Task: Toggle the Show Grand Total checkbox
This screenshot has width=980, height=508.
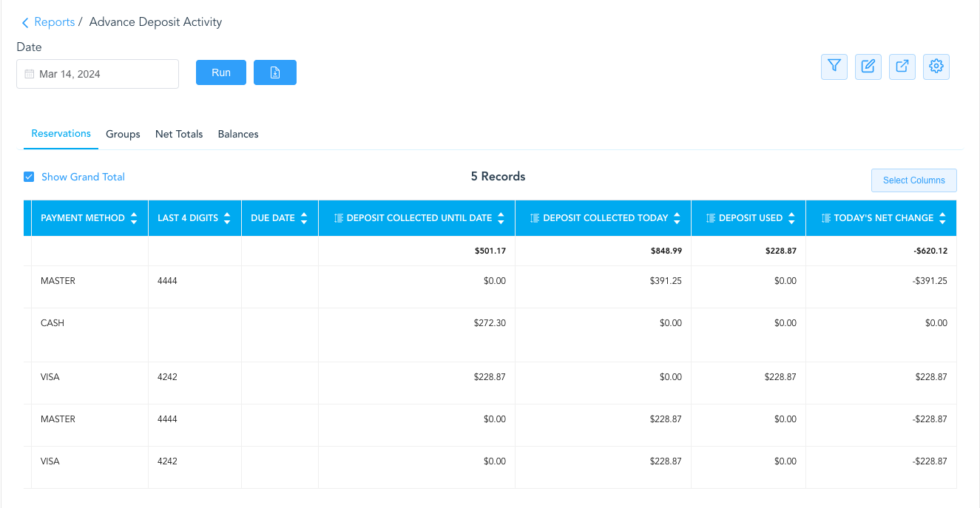Action: tap(29, 177)
